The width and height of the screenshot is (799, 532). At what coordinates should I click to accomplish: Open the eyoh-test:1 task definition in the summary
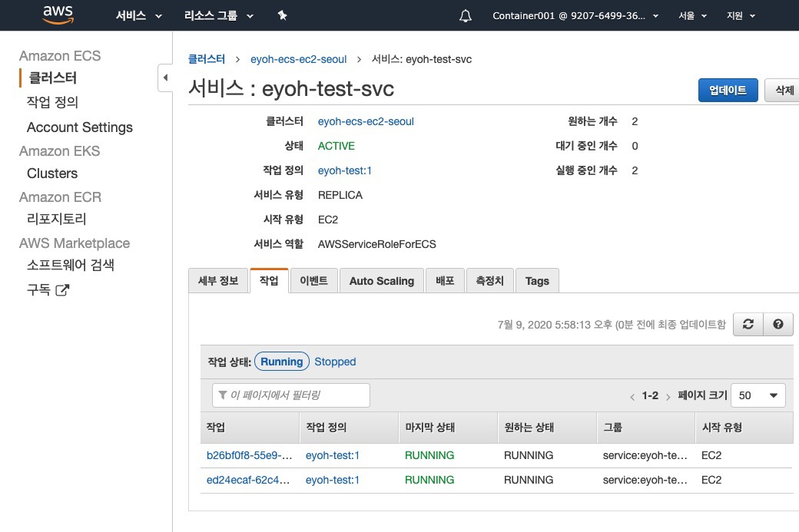[345, 170]
